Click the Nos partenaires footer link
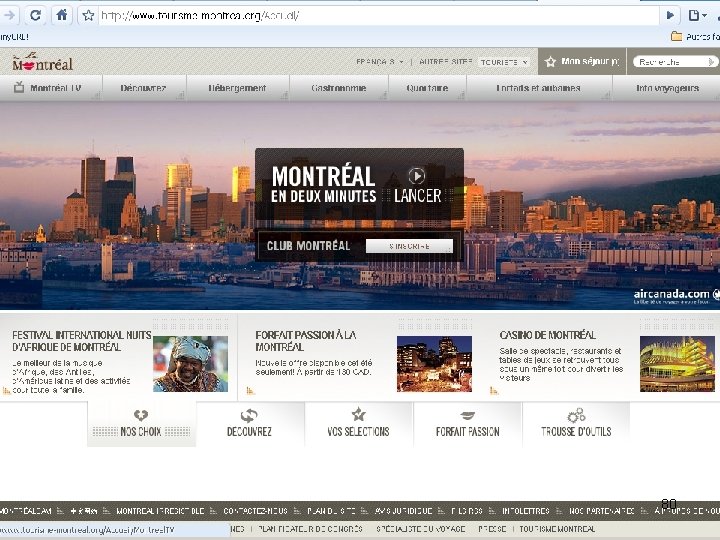Screen dimensions: 720x540 (602, 511)
